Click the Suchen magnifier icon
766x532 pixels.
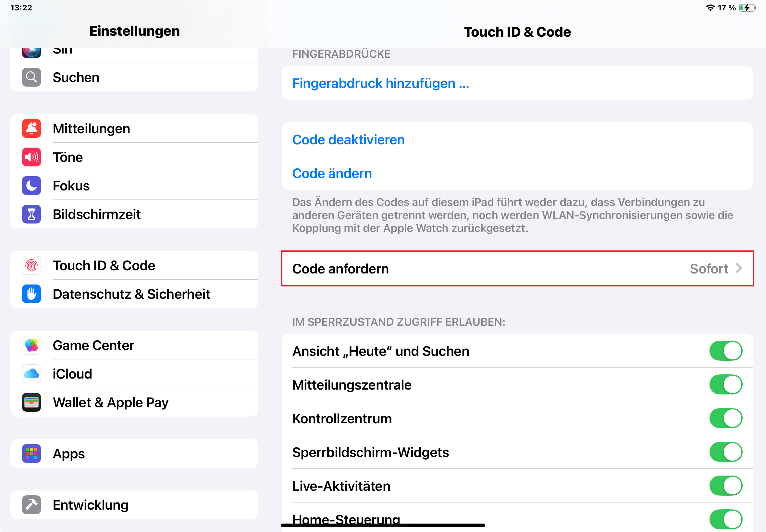tap(31, 77)
